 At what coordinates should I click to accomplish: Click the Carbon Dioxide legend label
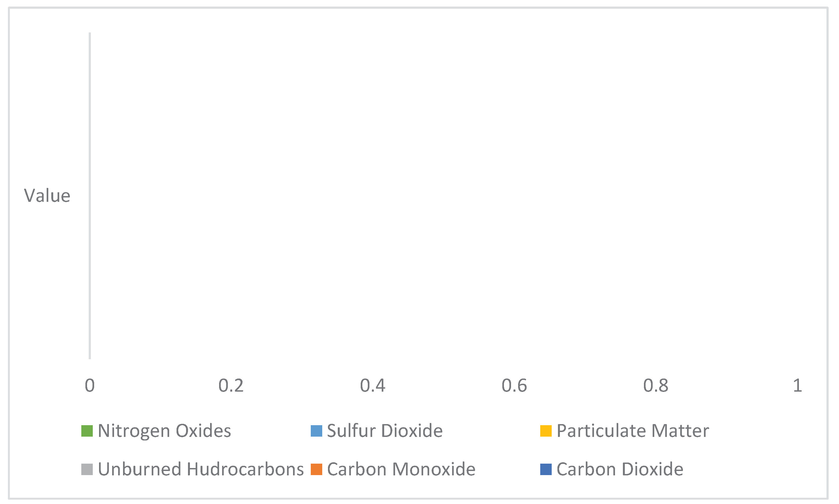tap(620, 469)
